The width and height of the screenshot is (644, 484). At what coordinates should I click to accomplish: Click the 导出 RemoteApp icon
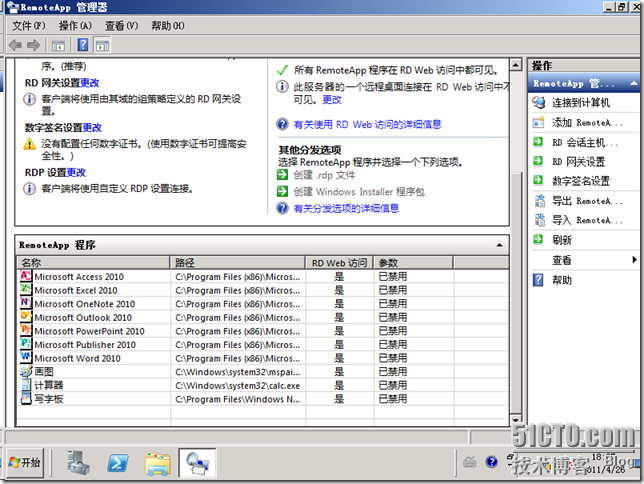(x=539, y=201)
